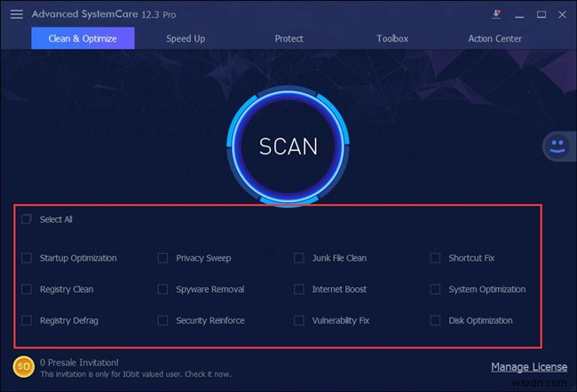The height and width of the screenshot is (392, 577).
Task: Check the Spyware Removal box
Action: click(x=163, y=289)
